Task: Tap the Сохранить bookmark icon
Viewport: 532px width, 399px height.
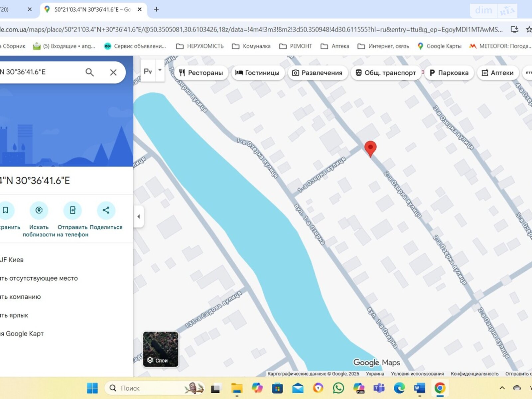Action: click(6, 210)
